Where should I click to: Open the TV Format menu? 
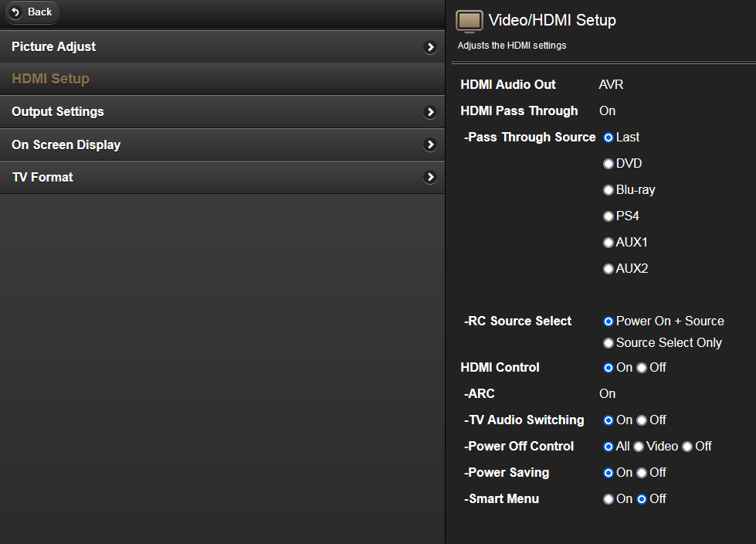point(222,178)
